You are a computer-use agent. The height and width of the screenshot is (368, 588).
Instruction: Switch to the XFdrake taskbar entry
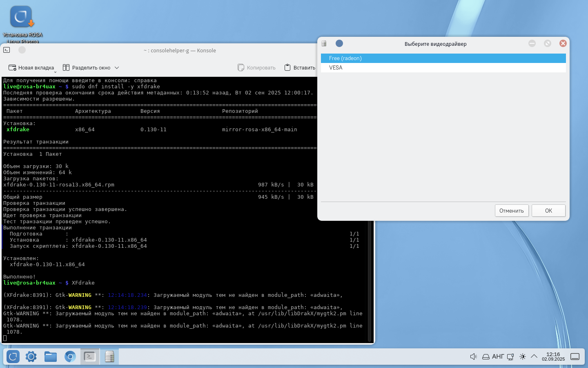[x=109, y=357]
